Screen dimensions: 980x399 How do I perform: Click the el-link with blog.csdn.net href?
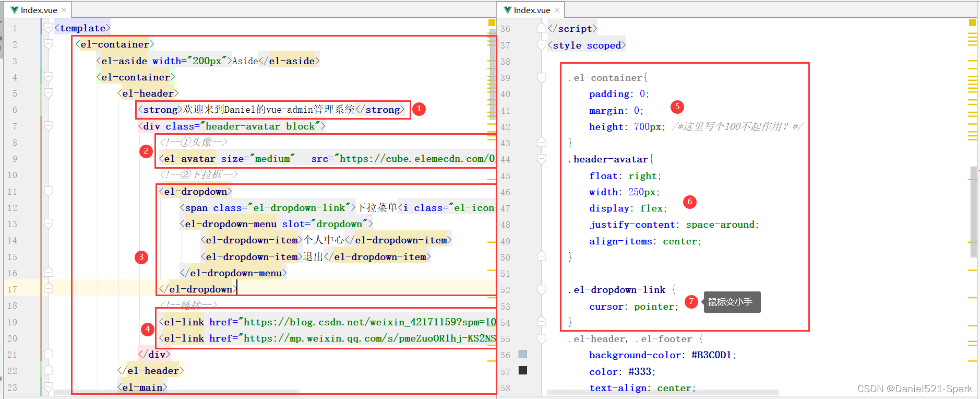327,322
